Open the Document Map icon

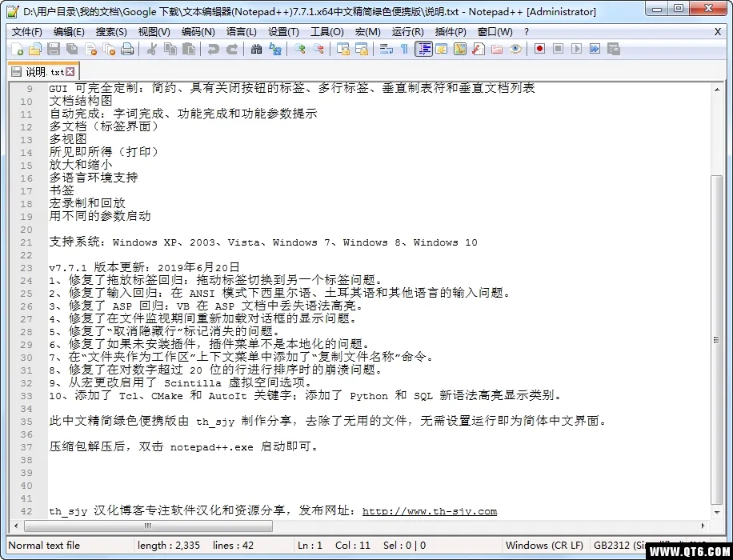tap(460, 49)
